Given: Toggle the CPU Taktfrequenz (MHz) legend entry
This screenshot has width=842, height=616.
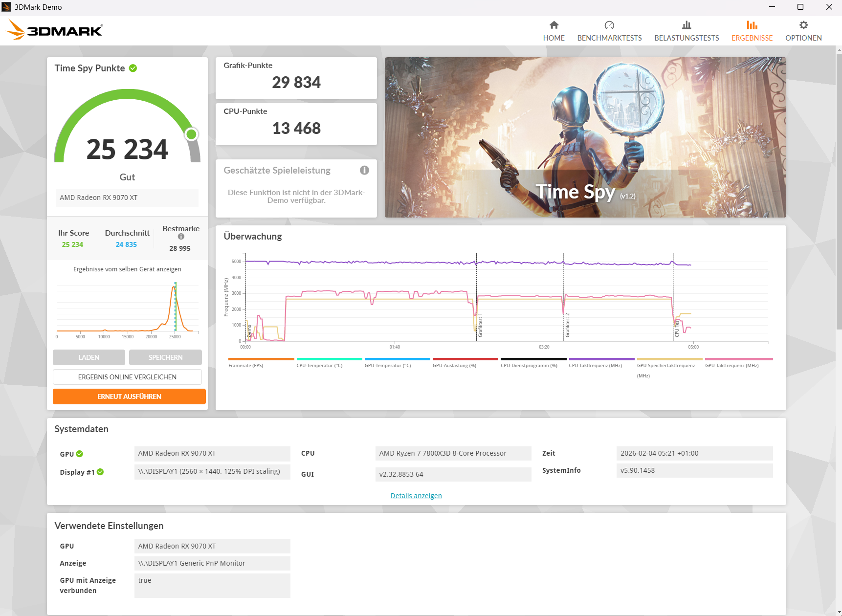Looking at the screenshot, I should [601, 363].
